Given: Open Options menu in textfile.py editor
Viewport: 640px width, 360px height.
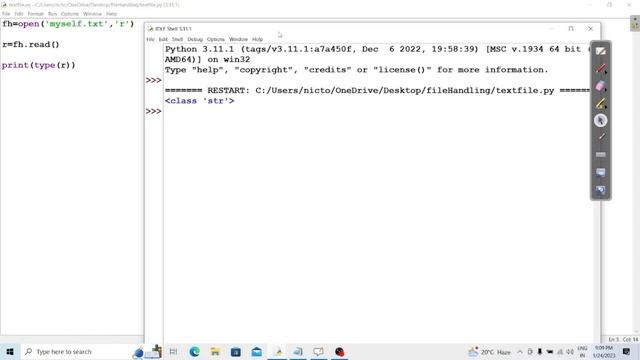Looking at the screenshot, I should click(x=70, y=14).
